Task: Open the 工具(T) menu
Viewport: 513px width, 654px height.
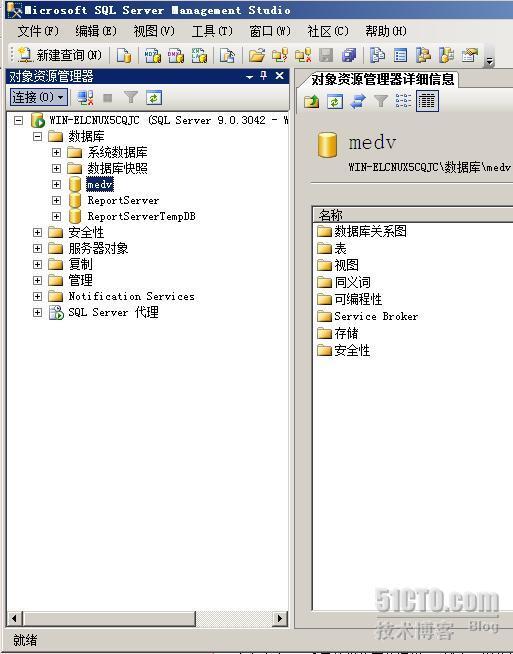Action: [x=212, y=31]
